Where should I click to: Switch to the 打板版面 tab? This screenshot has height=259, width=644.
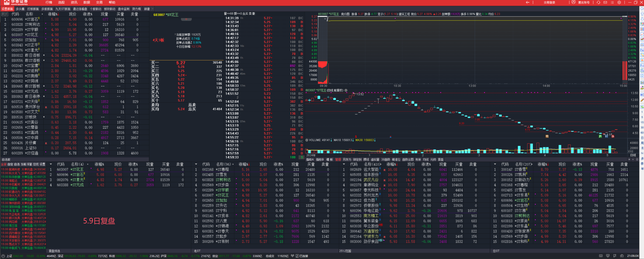click(x=33, y=9)
